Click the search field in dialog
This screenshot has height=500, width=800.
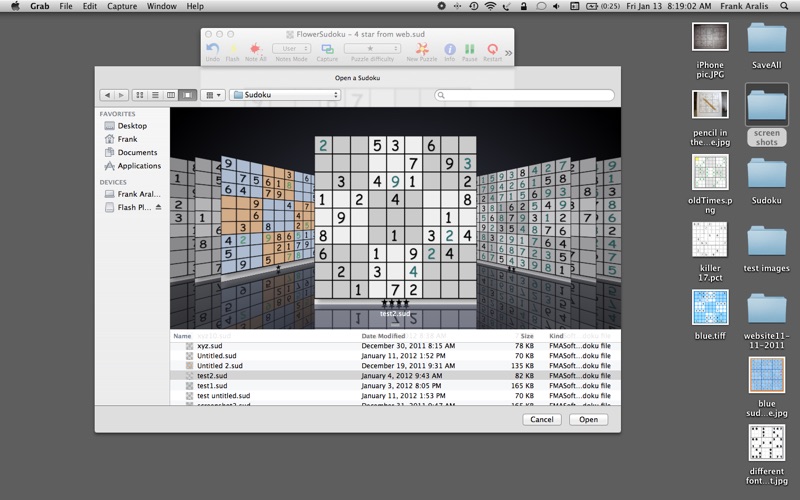(524, 95)
